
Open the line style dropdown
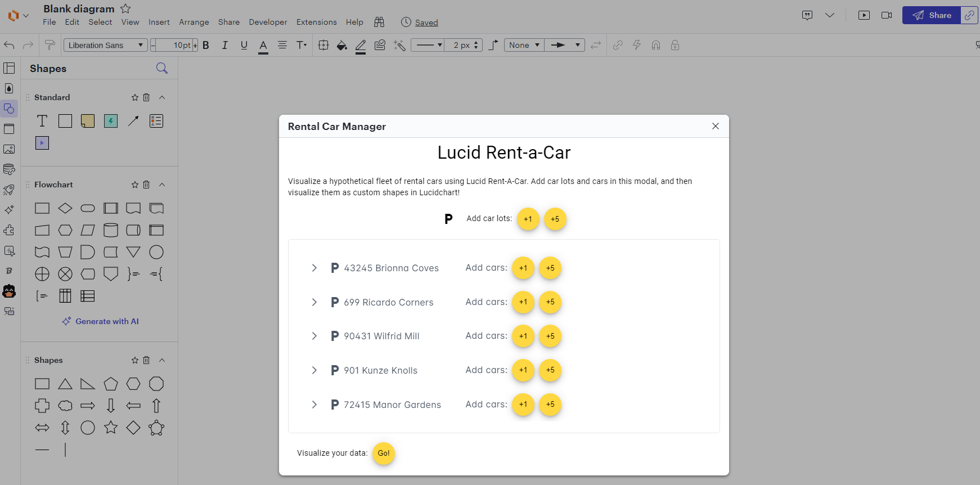pyautogui.click(x=428, y=45)
